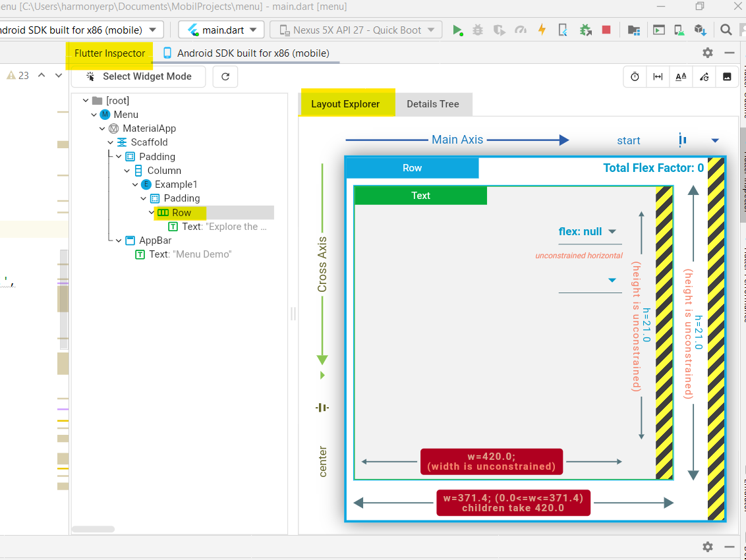The height and width of the screenshot is (560, 746).
Task: Switch to the Details Tree tab
Action: pos(433,103)
